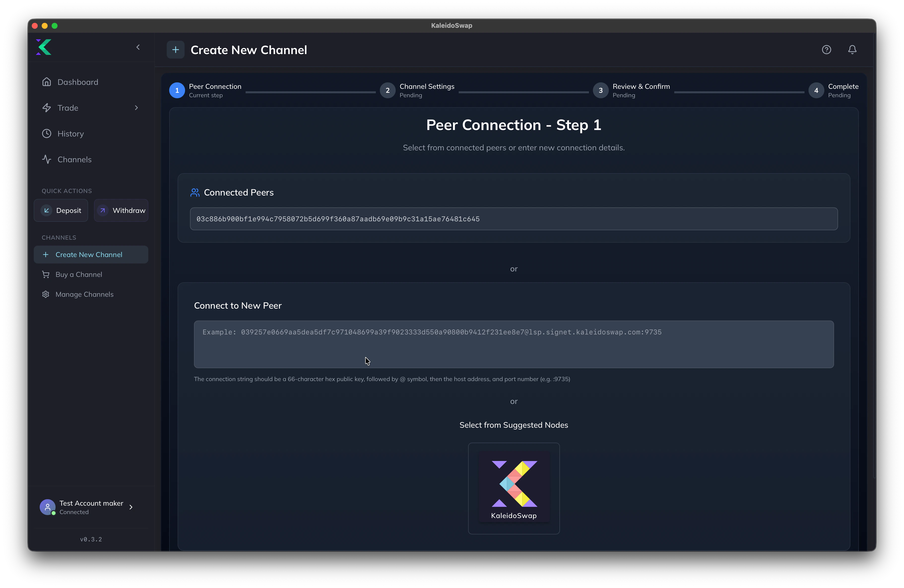Open History from the sidebar
The image size is (904, 588).
(x=70, y=134)
